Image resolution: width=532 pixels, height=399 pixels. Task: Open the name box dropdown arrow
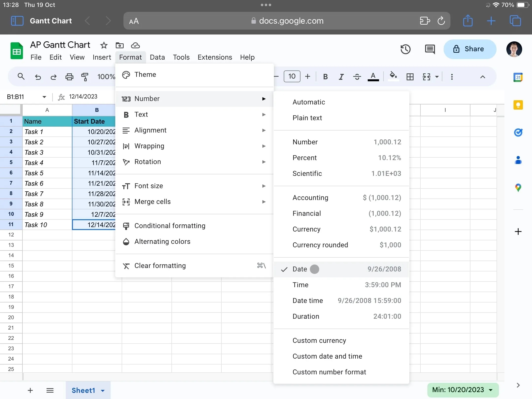pos(44,97)
